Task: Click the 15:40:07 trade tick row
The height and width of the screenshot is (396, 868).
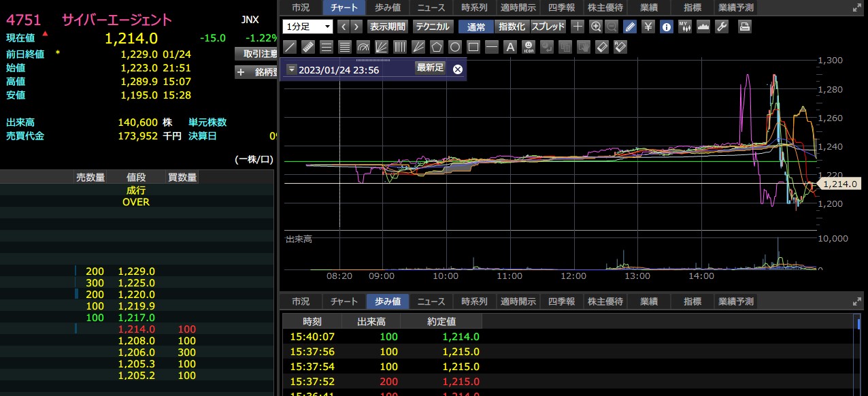Action: click(568, 336)
